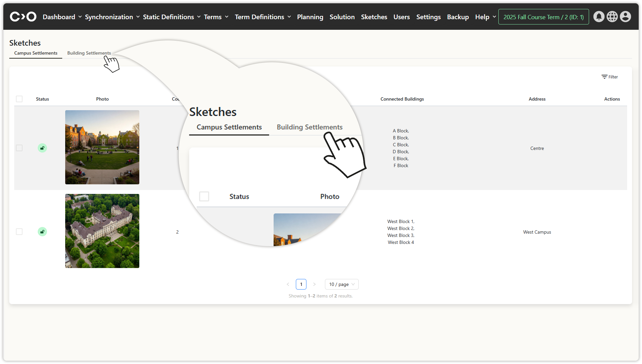Click the unlocked status icon for West Campus
Viewport: 642px width, 364px height.
coord(42,232)
